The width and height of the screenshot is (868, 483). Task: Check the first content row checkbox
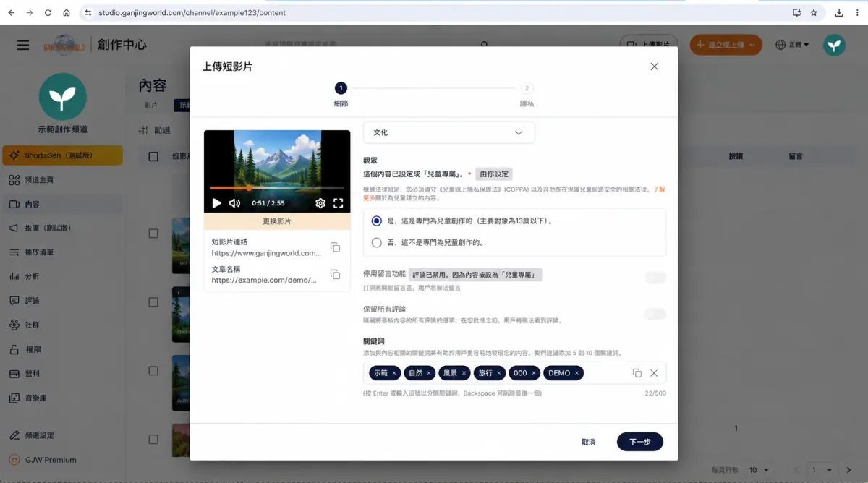(153, 234)
